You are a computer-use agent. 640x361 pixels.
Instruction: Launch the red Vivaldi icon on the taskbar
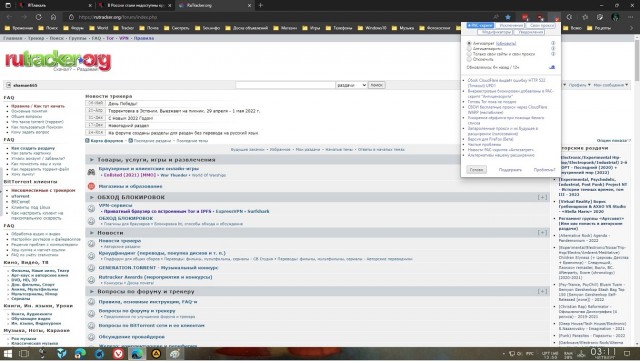[118, 354]
